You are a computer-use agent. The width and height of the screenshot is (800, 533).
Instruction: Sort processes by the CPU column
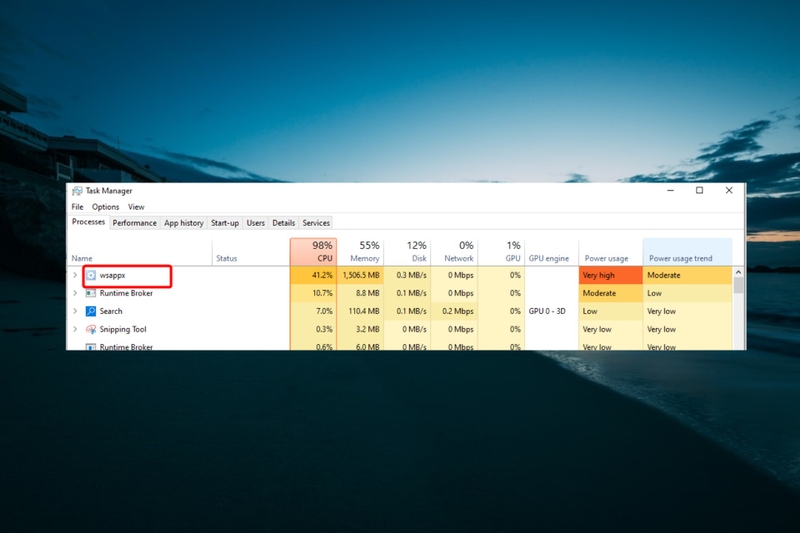pos(313,251)
